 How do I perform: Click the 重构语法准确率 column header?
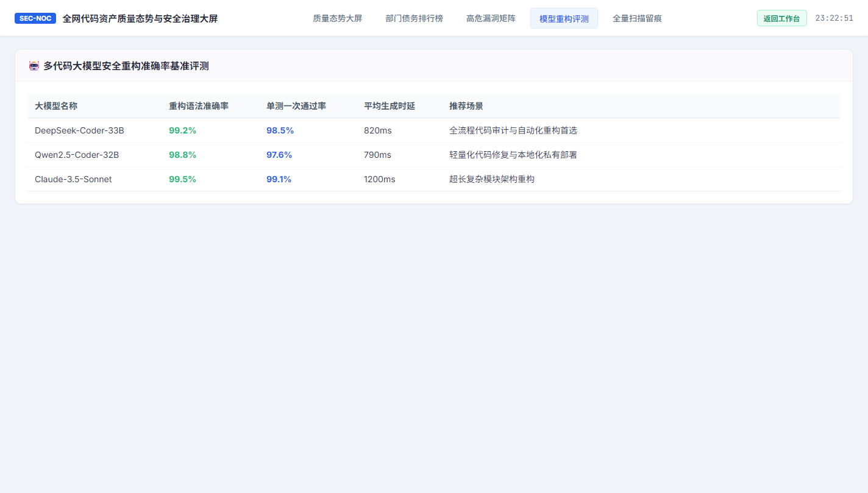(x=199, y=106)
